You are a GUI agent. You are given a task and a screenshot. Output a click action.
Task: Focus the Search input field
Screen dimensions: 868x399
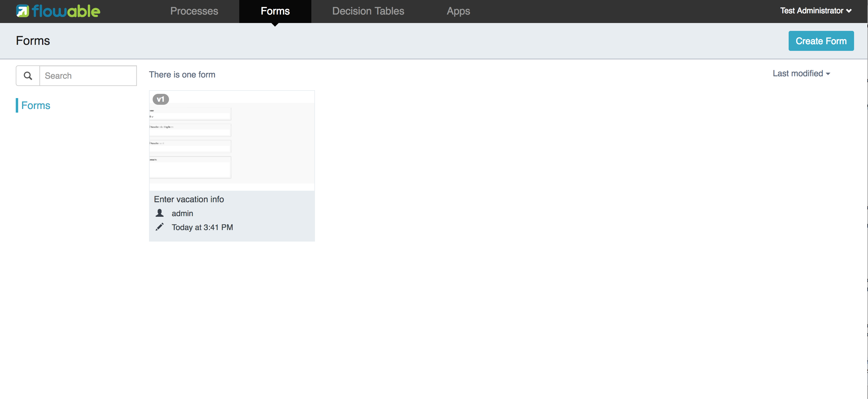pos(88,76)
